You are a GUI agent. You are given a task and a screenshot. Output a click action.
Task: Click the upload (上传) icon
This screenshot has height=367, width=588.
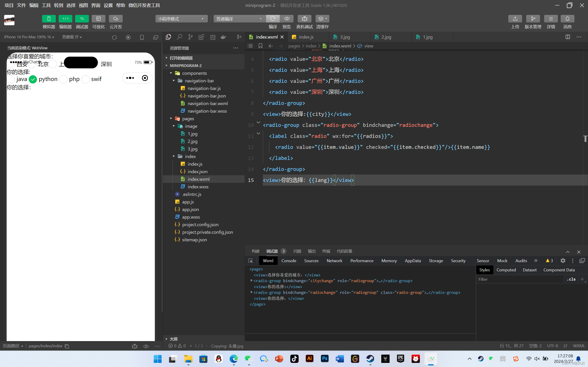pyautogui.click(x=515, y=19)
